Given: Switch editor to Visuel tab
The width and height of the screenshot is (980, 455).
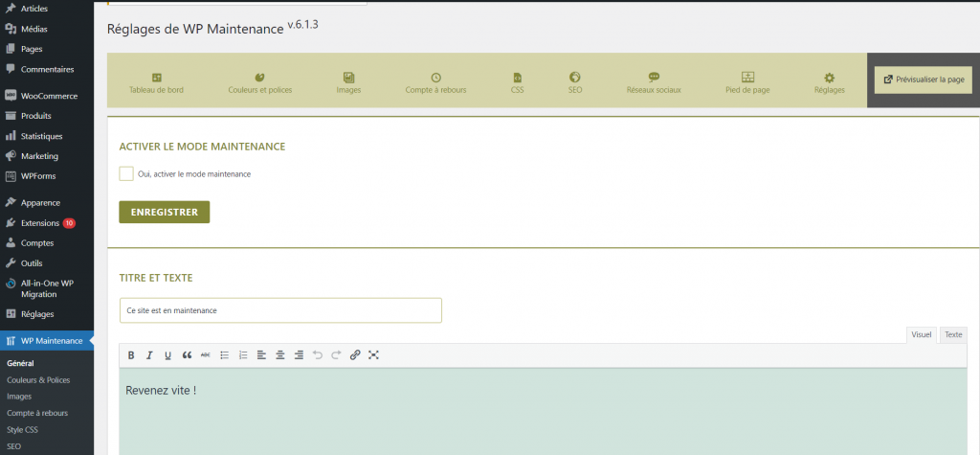Looking at the screenshot, I should coord(922,335).
